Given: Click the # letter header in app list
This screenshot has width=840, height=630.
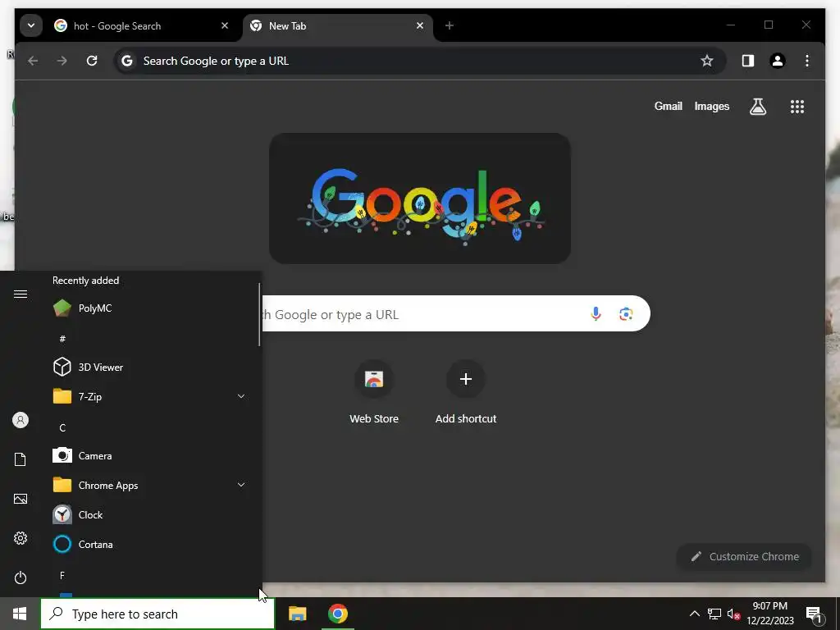Looking at the screenshot, I should click(62, 339).
